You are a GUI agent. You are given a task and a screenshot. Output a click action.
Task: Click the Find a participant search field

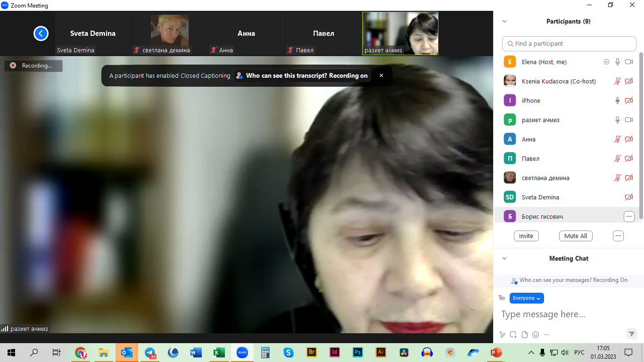coord(569,43)
